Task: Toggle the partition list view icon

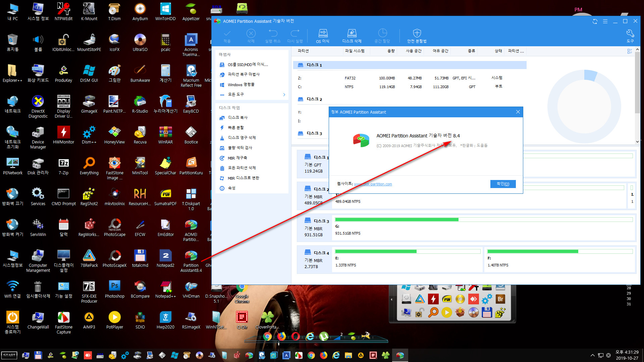Action: point(630,51)
